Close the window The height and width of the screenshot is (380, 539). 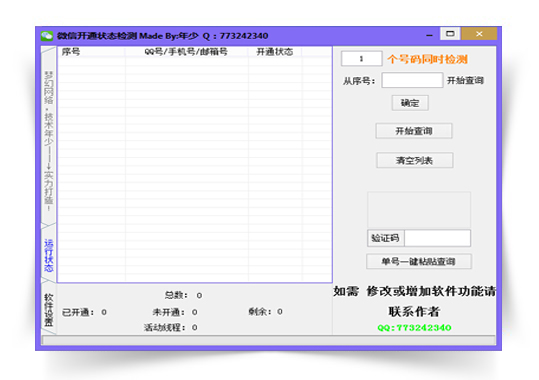(x=479, y=34)
